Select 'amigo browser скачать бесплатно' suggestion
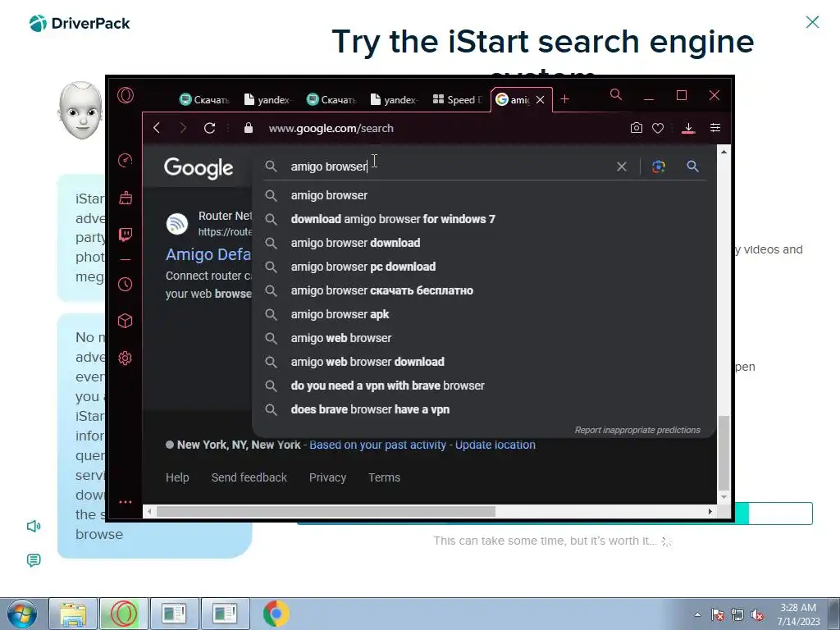 click(484, 290)
